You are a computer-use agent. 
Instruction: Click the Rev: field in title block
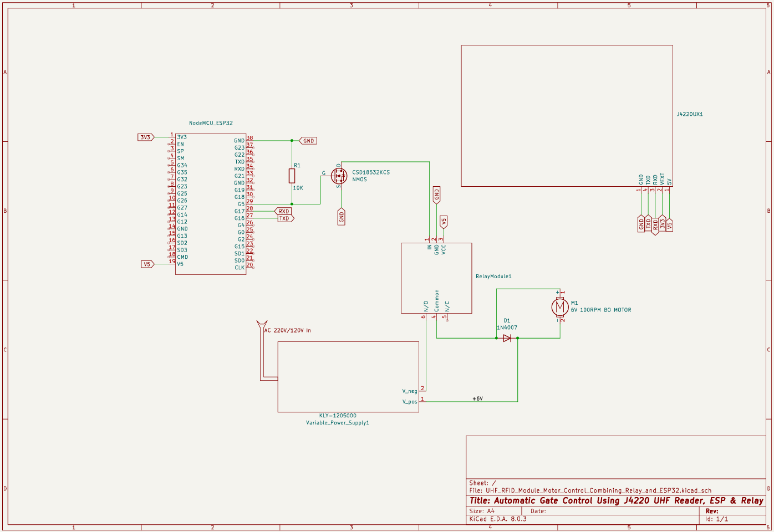click(x=712, y=511)
